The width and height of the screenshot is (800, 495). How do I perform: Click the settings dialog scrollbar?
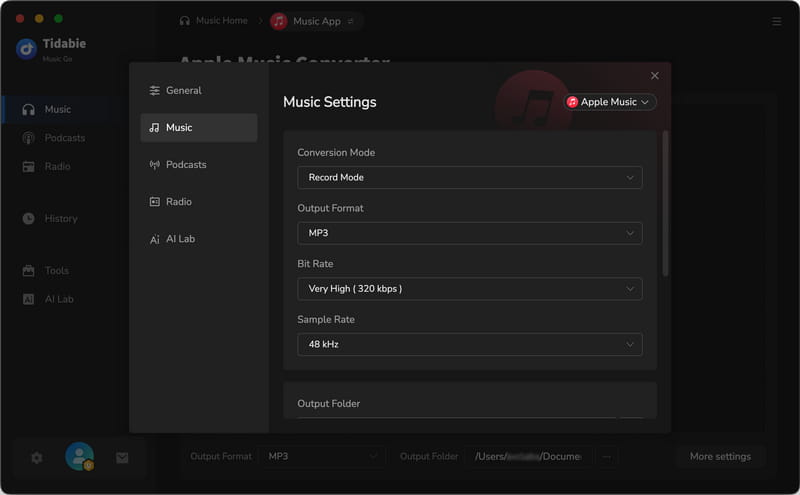665,203
